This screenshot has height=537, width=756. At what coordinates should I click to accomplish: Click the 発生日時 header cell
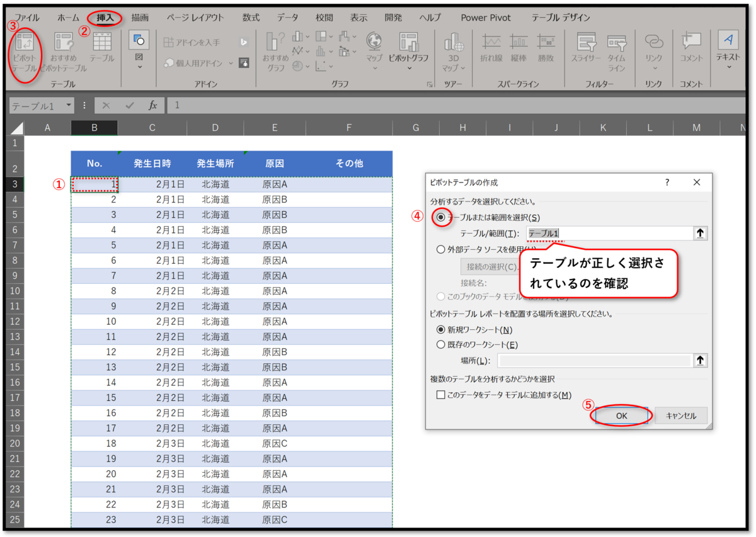click(x=152, y=164)
